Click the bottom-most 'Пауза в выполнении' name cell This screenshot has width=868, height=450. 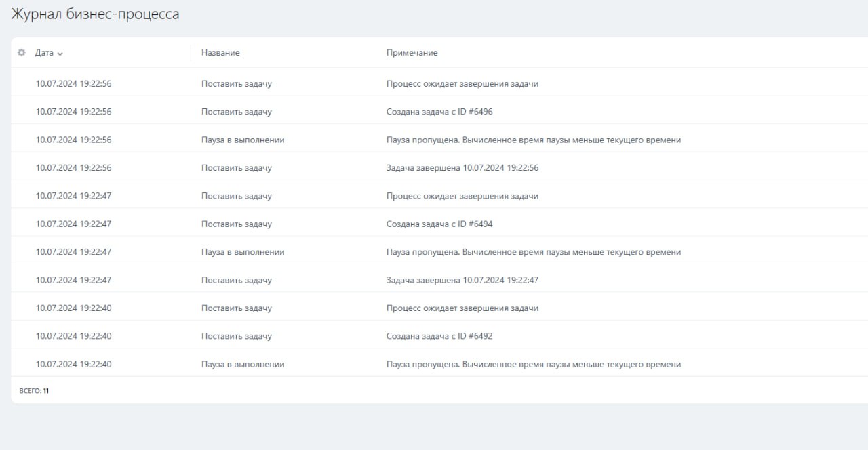pos(243,365)
